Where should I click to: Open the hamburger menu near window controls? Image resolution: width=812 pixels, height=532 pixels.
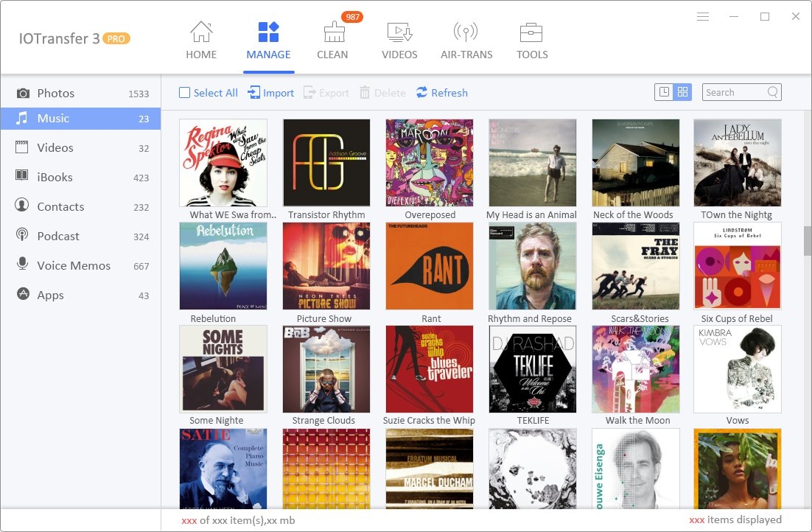702,16
